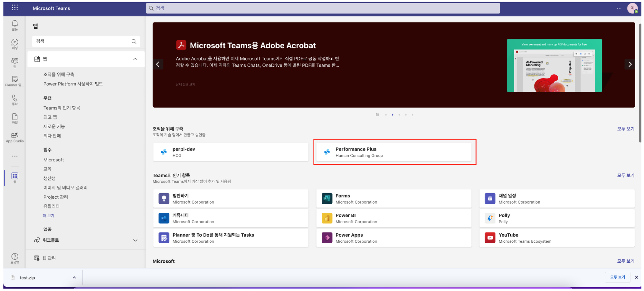Go to Teams in the sidebar
Viewport: 644px width, 291px height.
point(15,62)
